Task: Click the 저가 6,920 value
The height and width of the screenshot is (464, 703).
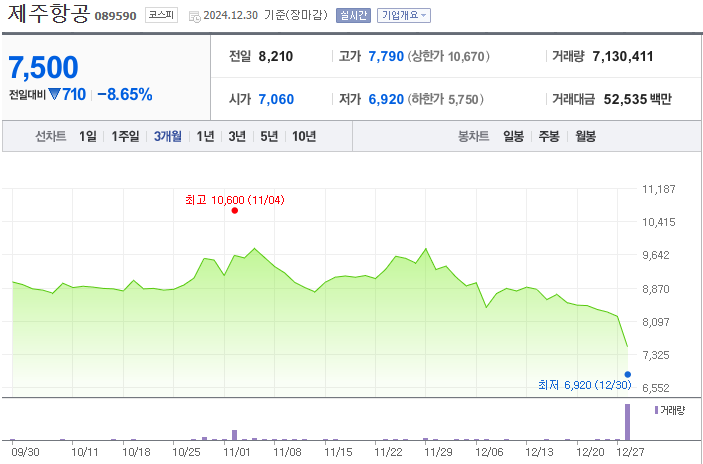Action: tap(386, 99)
